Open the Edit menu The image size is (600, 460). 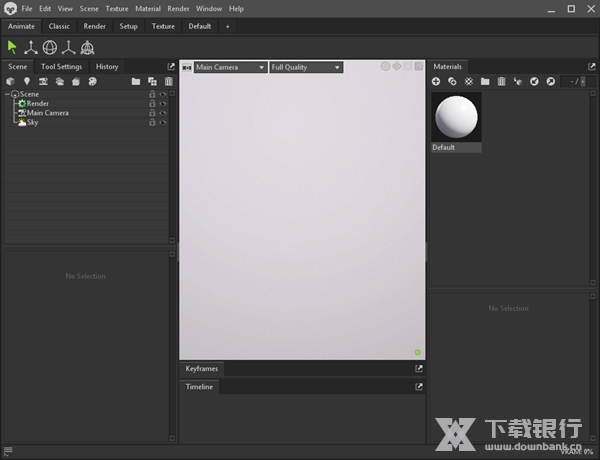pos(45,8)
